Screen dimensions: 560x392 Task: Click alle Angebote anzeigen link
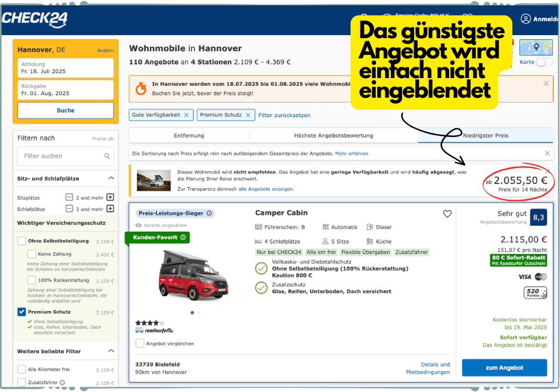[x=266, y=189]
